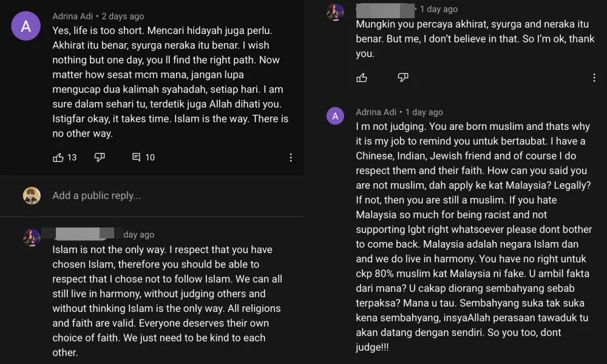This screenshot has width=607, height=364.
Task: Open avatar of "Mungkin you percaya" commenter
Action: coord(336,12)
